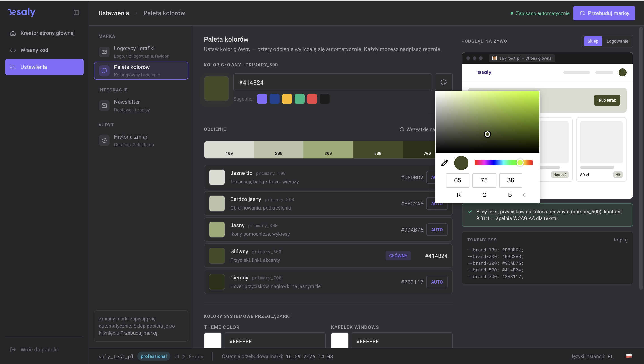Click the Kreator strony głównej home icon

13,33
